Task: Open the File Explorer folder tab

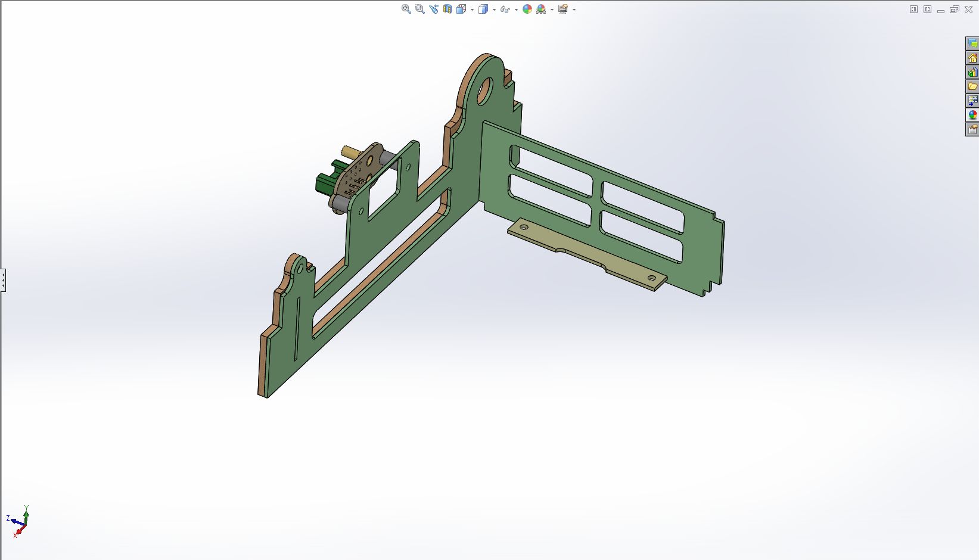Action: 972,87
